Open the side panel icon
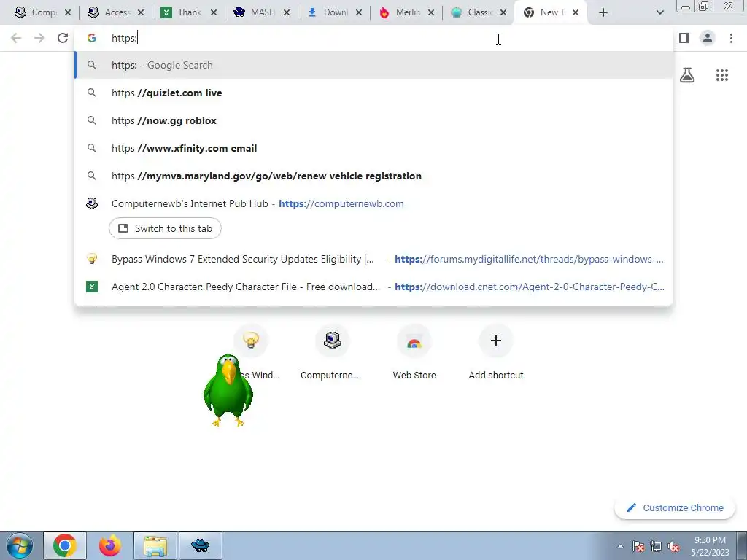Viewport: 747px width, 560px height. tap(684, 38)
